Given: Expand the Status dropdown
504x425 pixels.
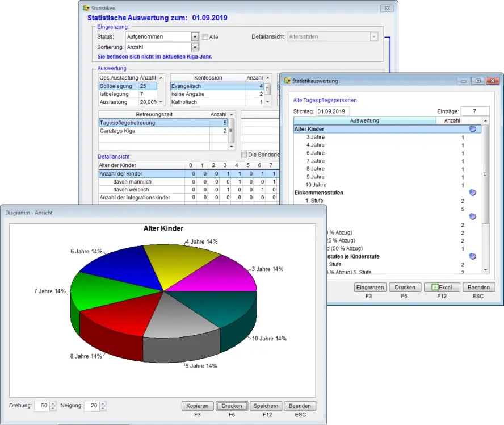Looking at the screenshot, I should [195, 36].
